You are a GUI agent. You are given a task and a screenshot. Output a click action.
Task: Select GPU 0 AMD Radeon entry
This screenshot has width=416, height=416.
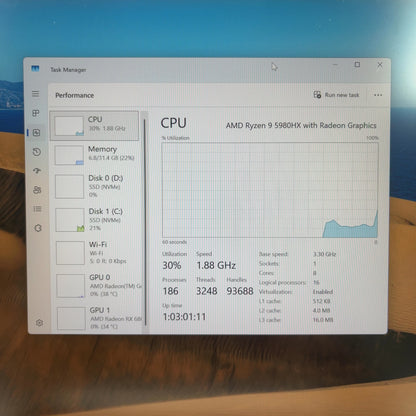(98, 285)
